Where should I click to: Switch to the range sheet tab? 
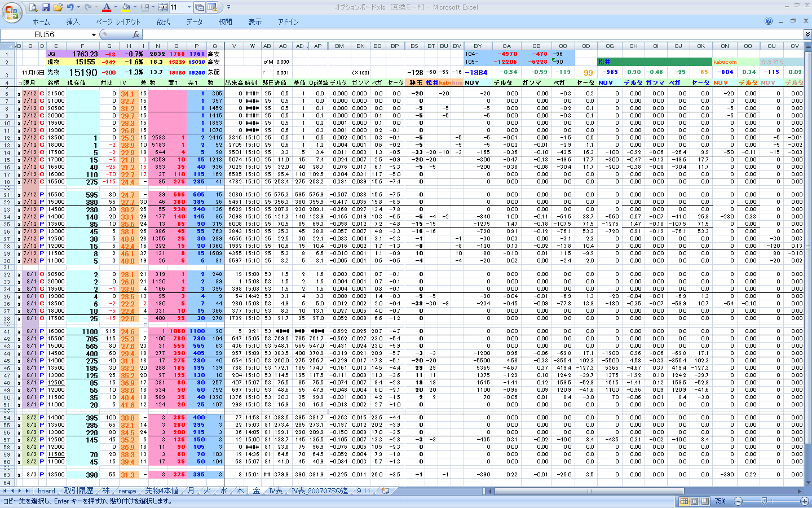127,491
